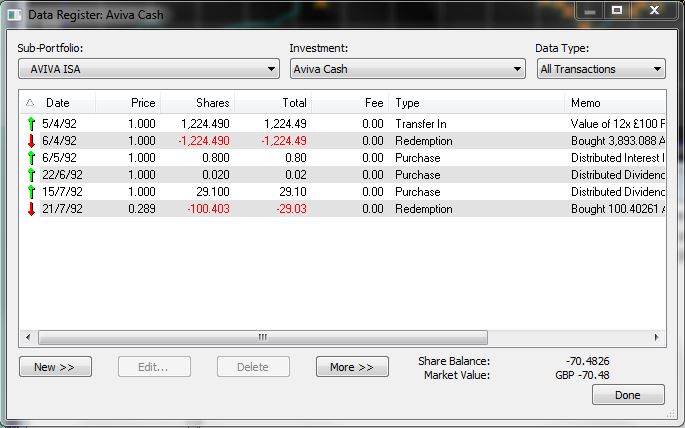The width and height of the screenshot is (685, 428).
Task: Select the 6/4/92 date cell
Action: point(59,141)
